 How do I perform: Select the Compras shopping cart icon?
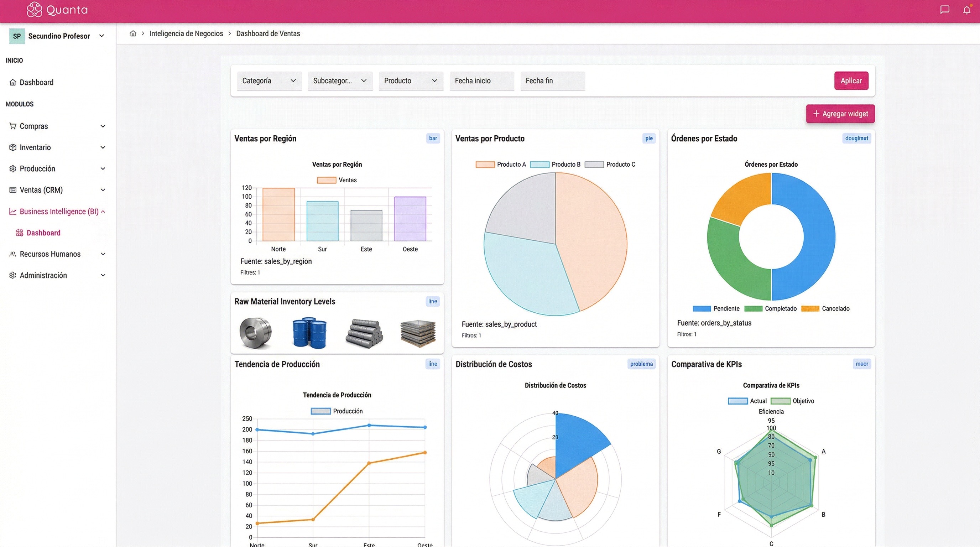(x=12, y=126)
